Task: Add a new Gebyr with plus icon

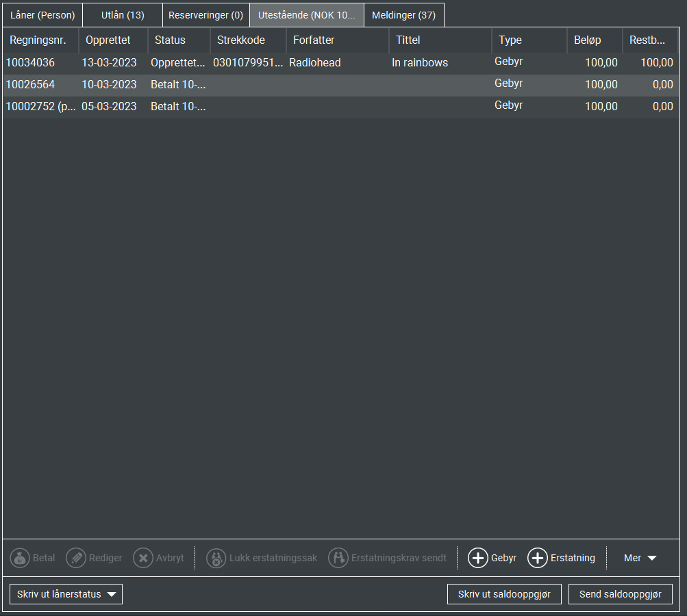Action: 477,559
